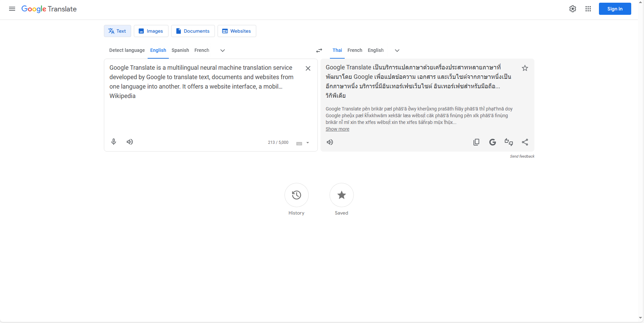Show more of the transliteration
644x323 pixels.
(x=337, y=129)
